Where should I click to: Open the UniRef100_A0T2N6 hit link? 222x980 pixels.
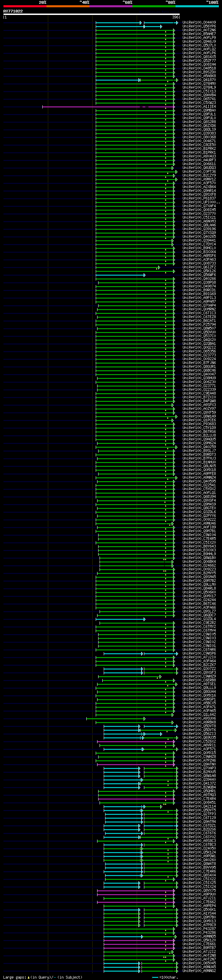tap(199, 30)
